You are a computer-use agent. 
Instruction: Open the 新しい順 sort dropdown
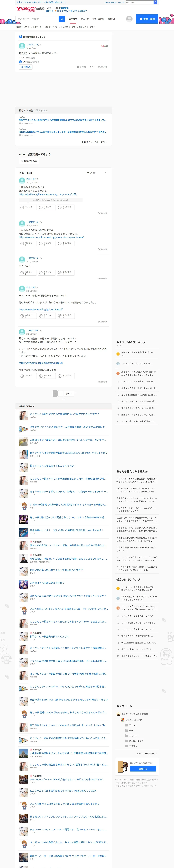point(96,173)
